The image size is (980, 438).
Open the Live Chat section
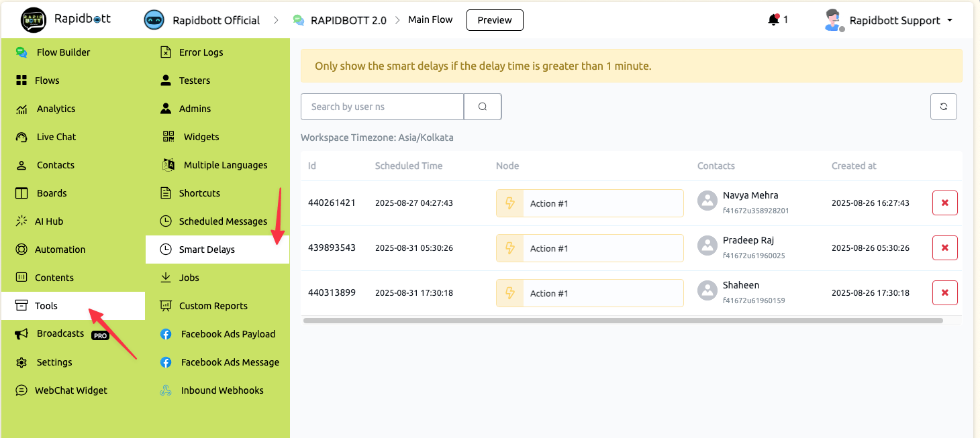click(x=56, y=137)
